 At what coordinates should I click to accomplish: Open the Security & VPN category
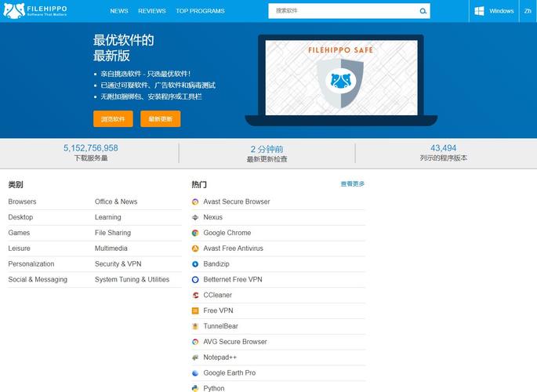118,264
